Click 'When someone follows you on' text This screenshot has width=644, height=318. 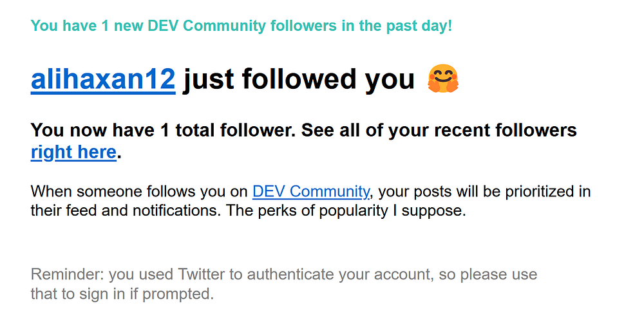pos(140,191)
